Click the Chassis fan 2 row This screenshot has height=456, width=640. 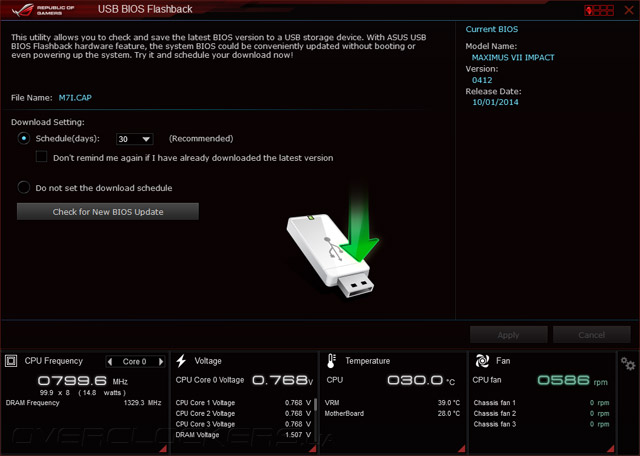541,414
